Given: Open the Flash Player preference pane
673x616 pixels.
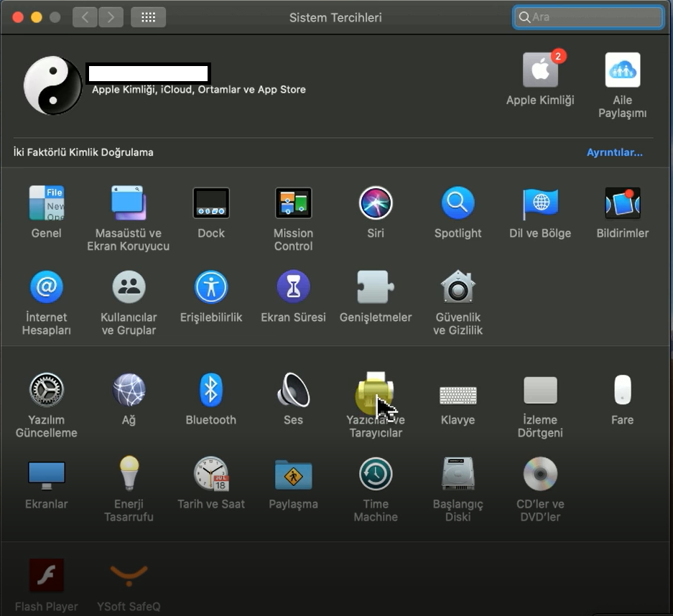Looking at the screenshot, I should coord(47,577).
